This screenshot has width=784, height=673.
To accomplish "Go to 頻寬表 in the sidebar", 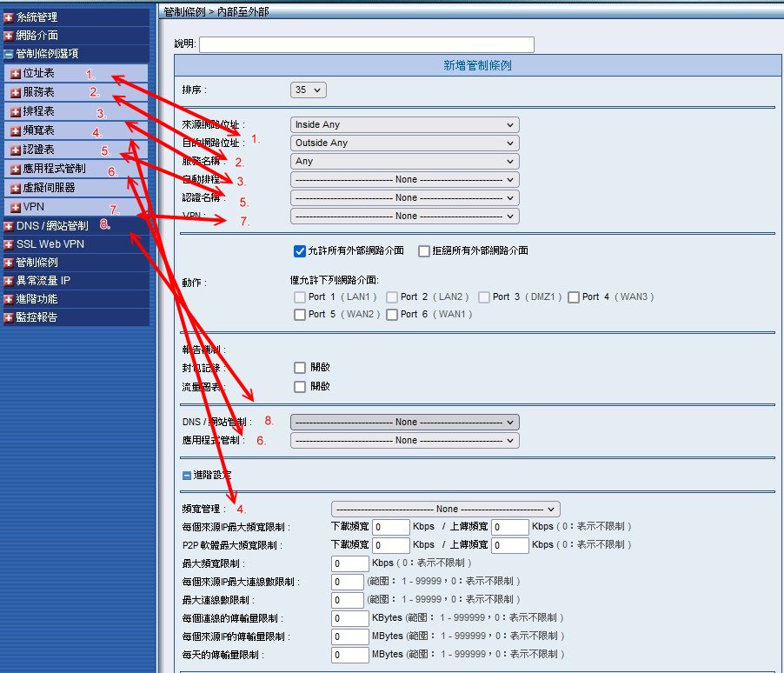I will (38, 130).
